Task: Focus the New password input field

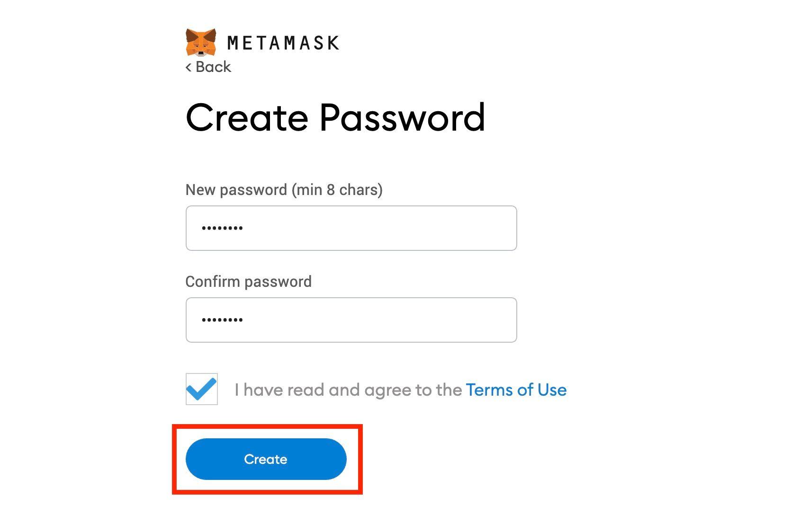Action: coord(351,228)
